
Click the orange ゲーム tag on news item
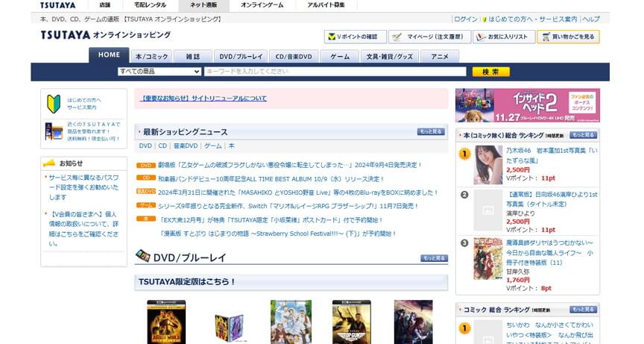click(146, 205)
